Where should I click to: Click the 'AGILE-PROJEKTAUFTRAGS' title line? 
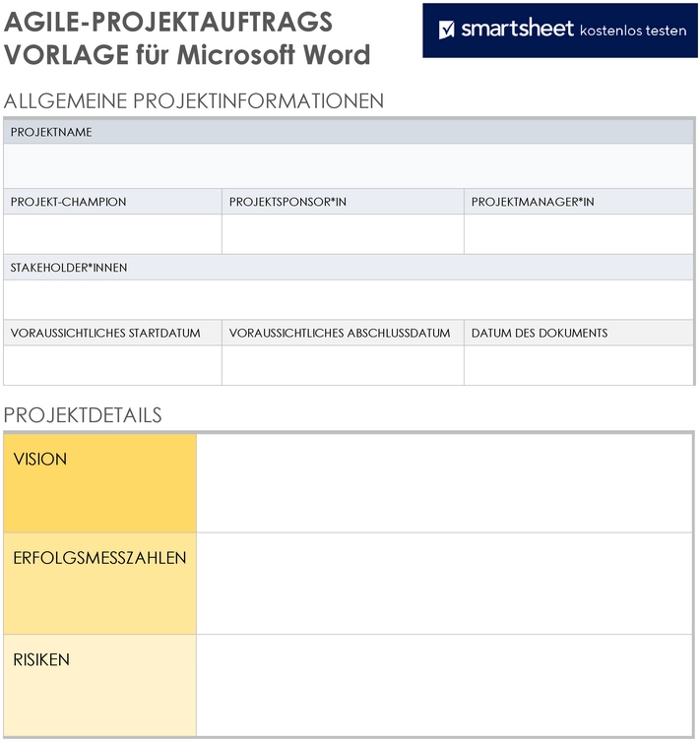point(168,22)
